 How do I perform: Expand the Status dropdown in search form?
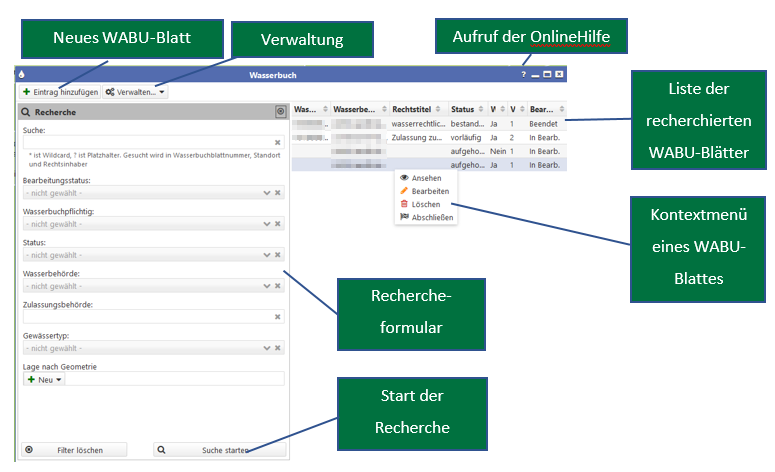267,255
